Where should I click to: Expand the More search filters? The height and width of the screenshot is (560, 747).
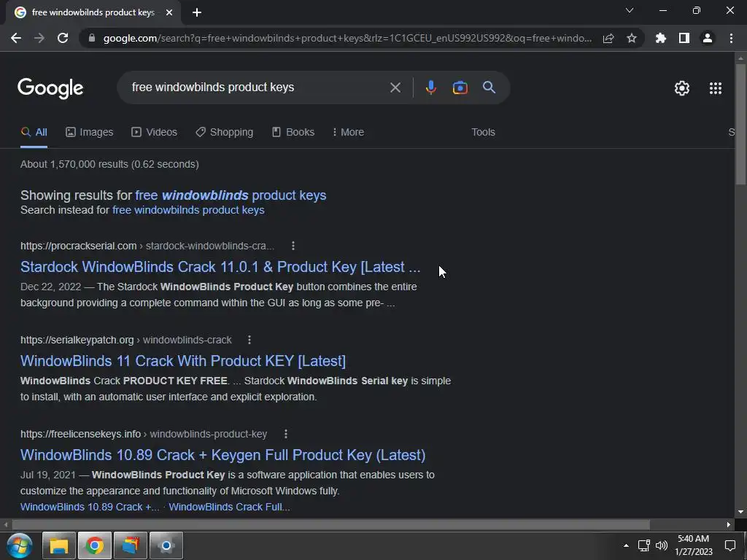pyautogui.click(x=348, y=132)
